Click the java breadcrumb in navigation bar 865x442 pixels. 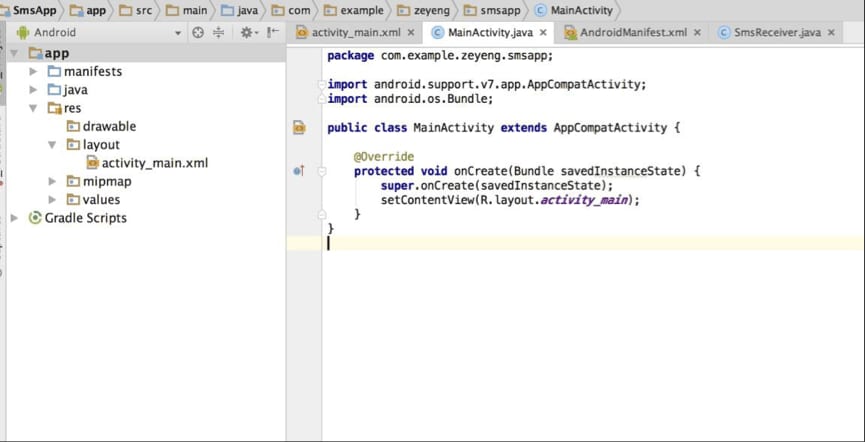tap(240, 10)
